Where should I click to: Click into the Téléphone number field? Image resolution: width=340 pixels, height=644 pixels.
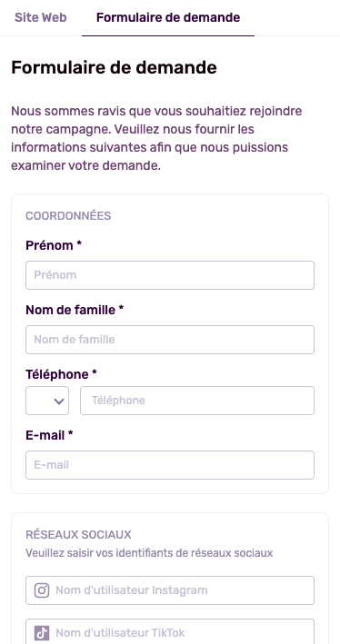coord(197,401)
